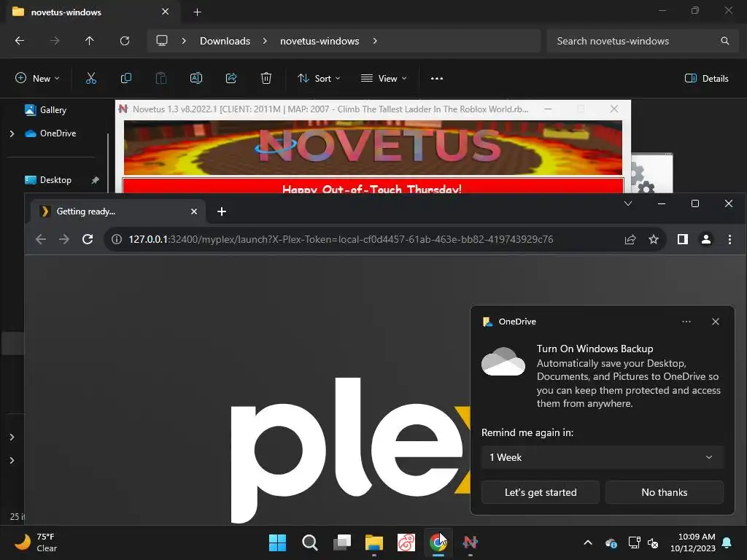Open a new Chrome tab
Image resolution: width=747 pixels, height=560 pixels.
(222, 211)
